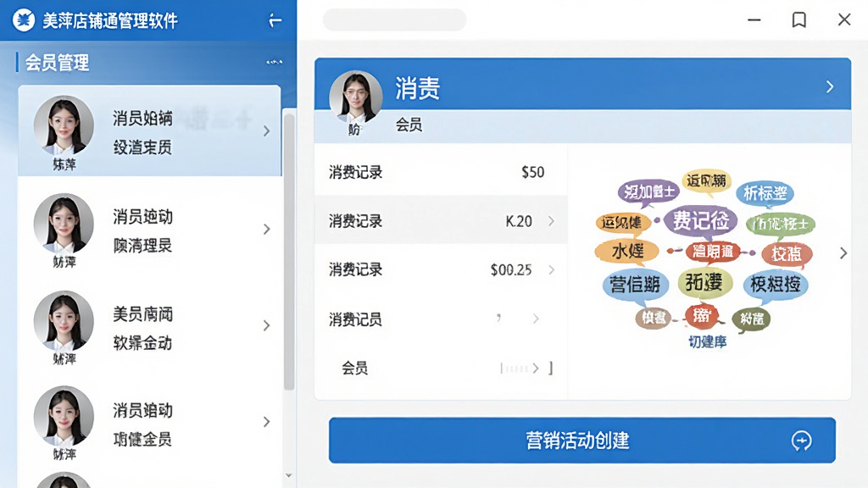Click the 運鼠健 orange tag bubble
Screen dimensions: 868x488
(621, 223)
